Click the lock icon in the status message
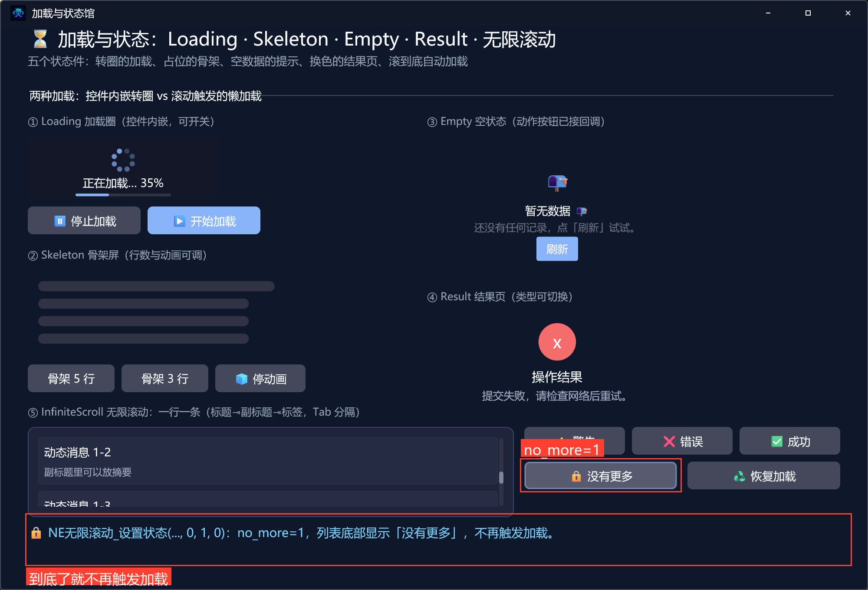The image size is (868, 590). click(x=36, y=533)
